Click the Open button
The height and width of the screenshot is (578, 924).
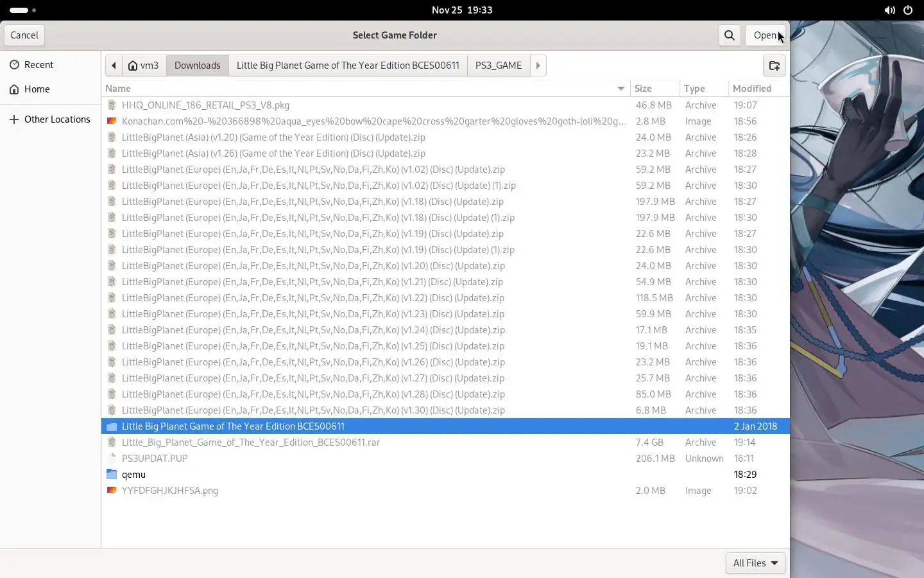pos(766,35)
